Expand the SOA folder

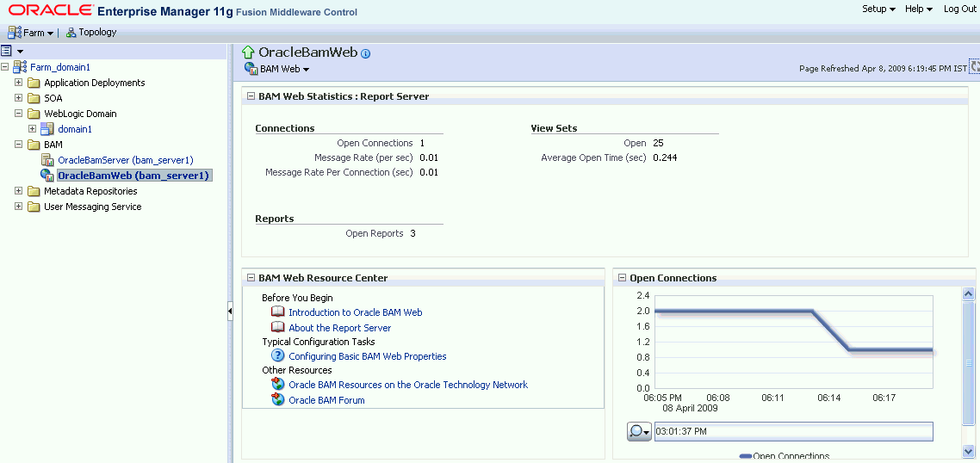tap(19, 98)
